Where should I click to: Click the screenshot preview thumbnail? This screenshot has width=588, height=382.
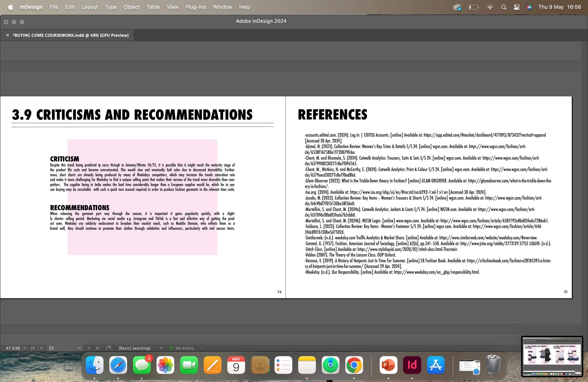pos(552,356)
